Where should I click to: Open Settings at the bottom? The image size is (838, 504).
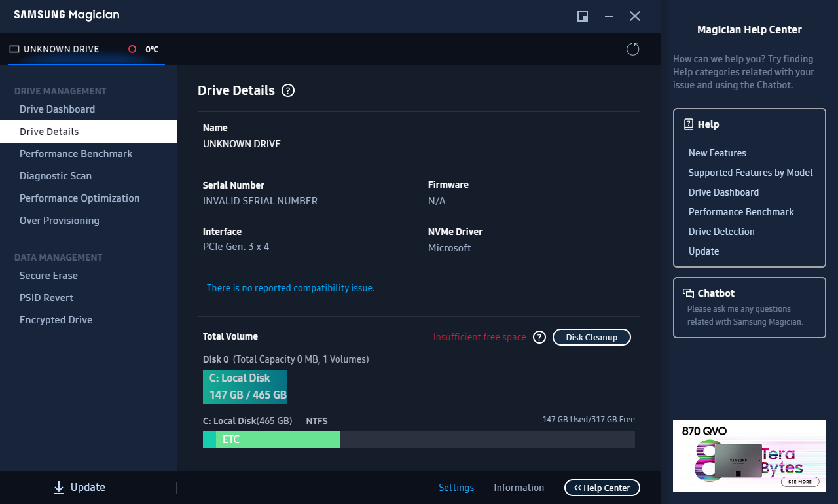pos(456,488)
